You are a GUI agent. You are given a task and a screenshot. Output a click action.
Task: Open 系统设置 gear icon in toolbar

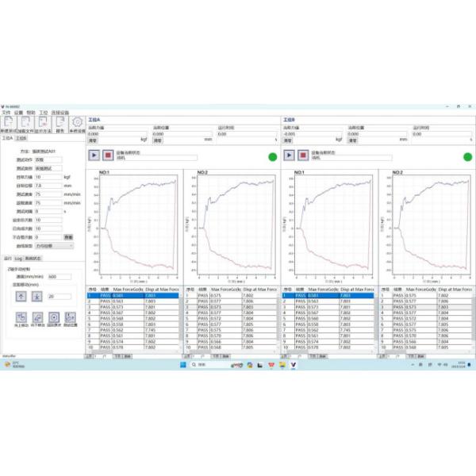(x=77, y=123)
